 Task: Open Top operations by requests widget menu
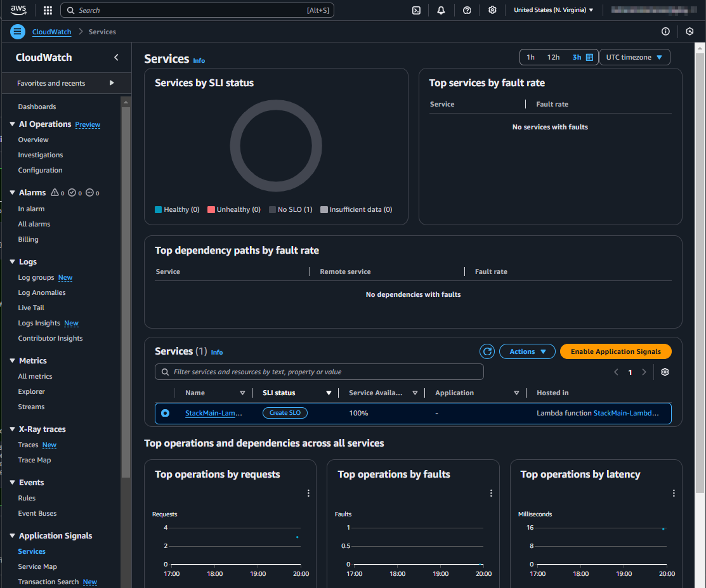tap(308, 493)
